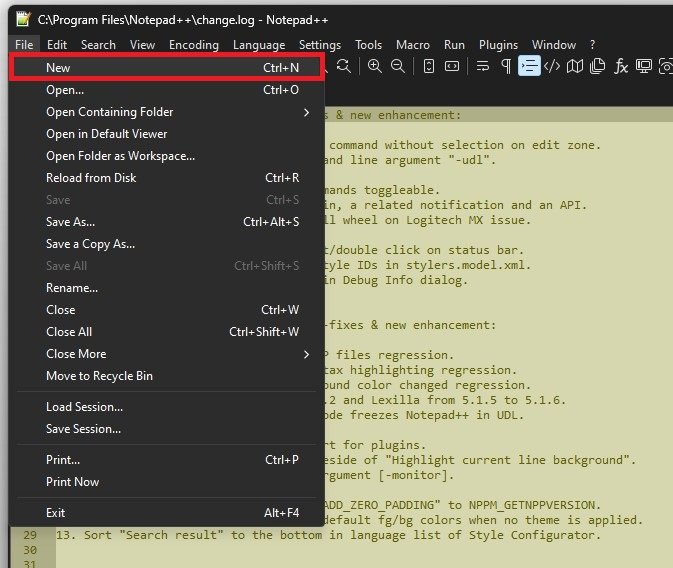Viewport: 673px width, 568px height.
Task: Expand the Open Containing Folder submenu
Action: click(x=306, y=112)
